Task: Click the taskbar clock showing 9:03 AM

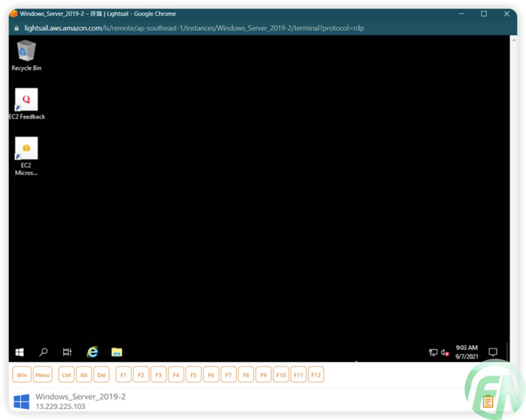Action: click(467, 352)
